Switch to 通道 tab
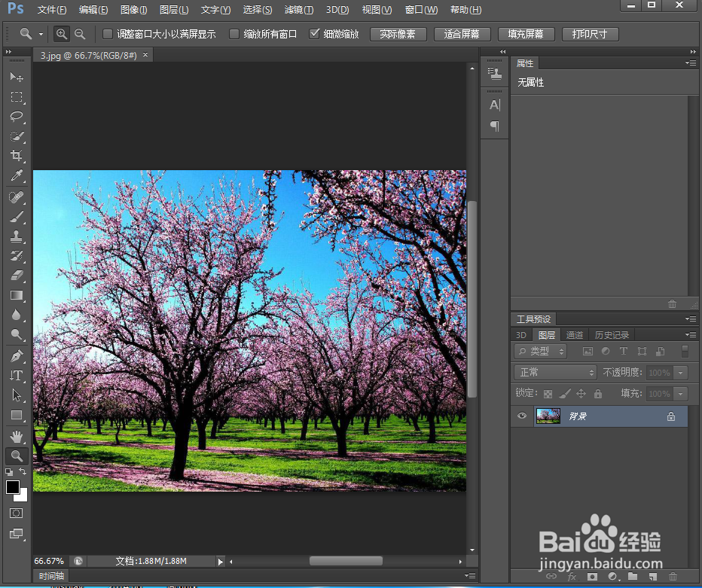The height and width of the screenshot is (588, 702). click(x=575, y=335)
